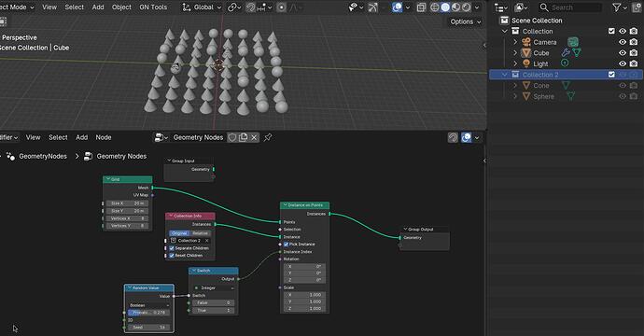644x336 pixels.
Task: Switch to material preview shading
Action: [455, 7]
